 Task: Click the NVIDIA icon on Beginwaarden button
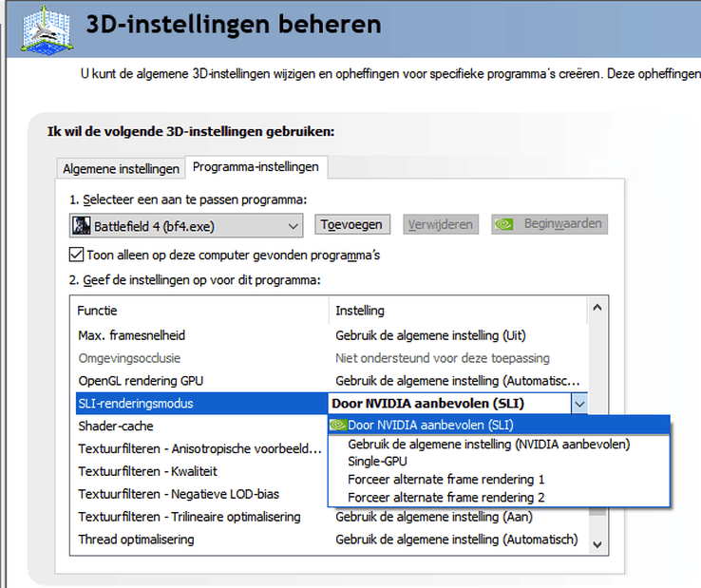coord(508,225)
